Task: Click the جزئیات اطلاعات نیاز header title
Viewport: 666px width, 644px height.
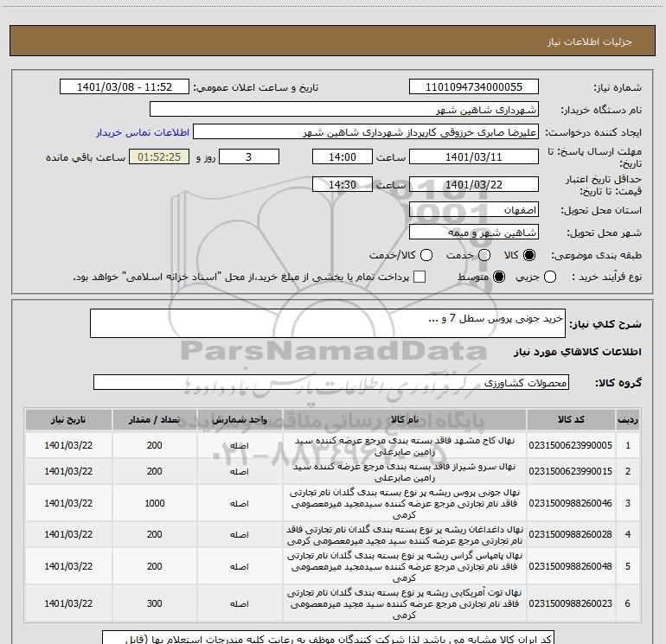Action: point(590,41)
